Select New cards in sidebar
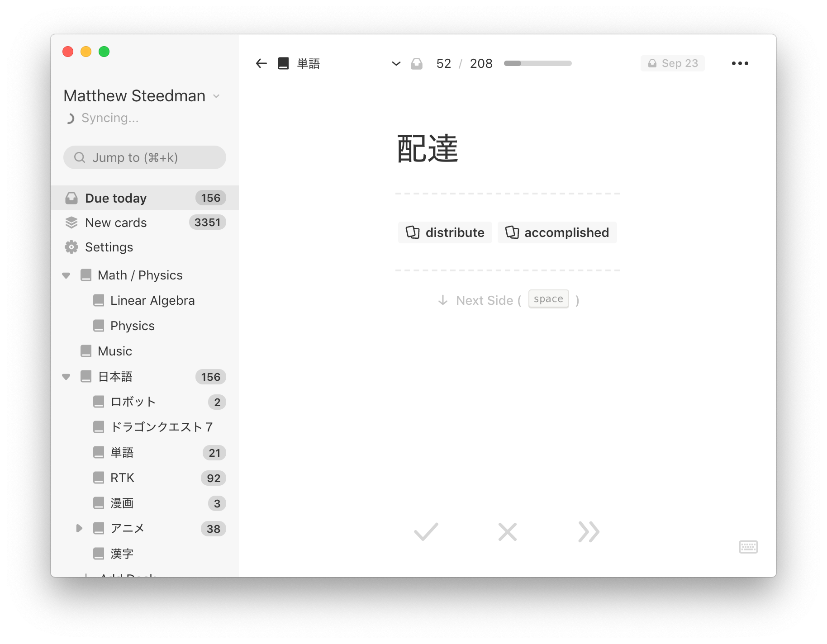Viewport: 827px width, 644px height. (145, 223)
